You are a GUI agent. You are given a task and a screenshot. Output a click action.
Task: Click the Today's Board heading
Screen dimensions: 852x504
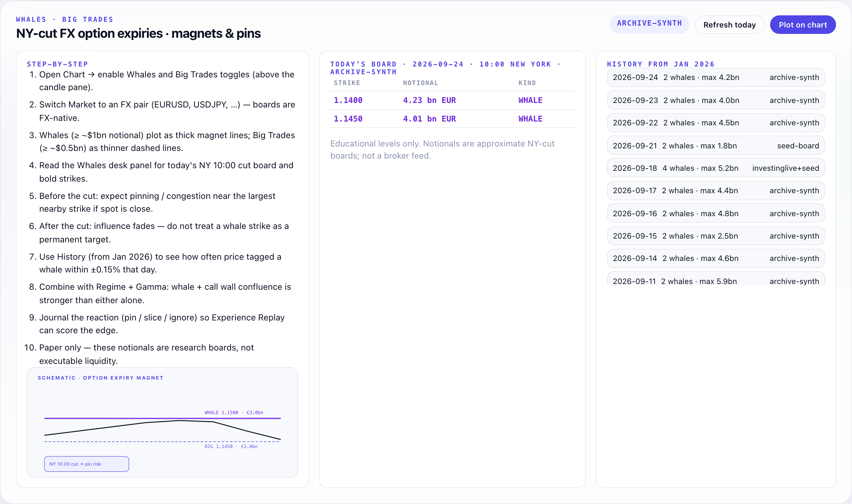coord(445,68)
